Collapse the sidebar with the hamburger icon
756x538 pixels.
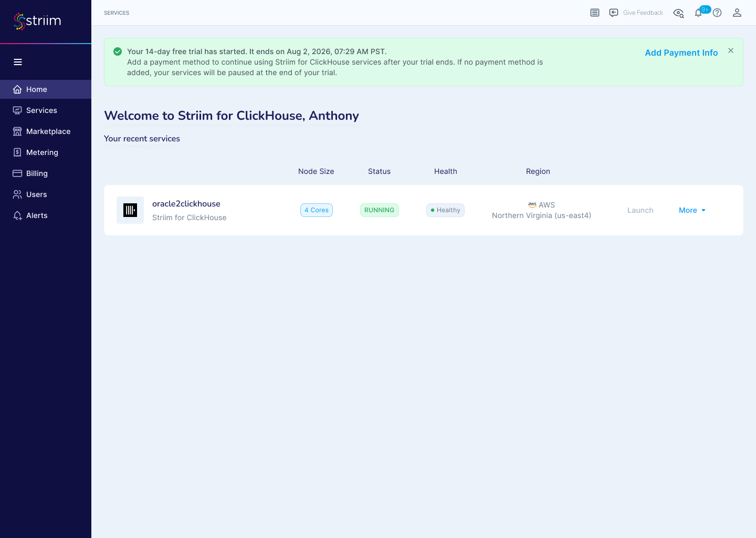click(x=18, y=62)
